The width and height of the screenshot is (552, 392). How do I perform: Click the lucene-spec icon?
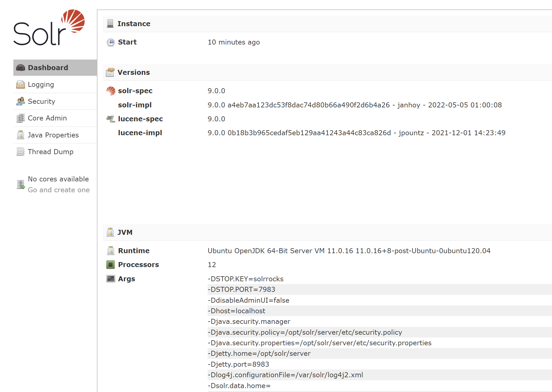[111, 119]
